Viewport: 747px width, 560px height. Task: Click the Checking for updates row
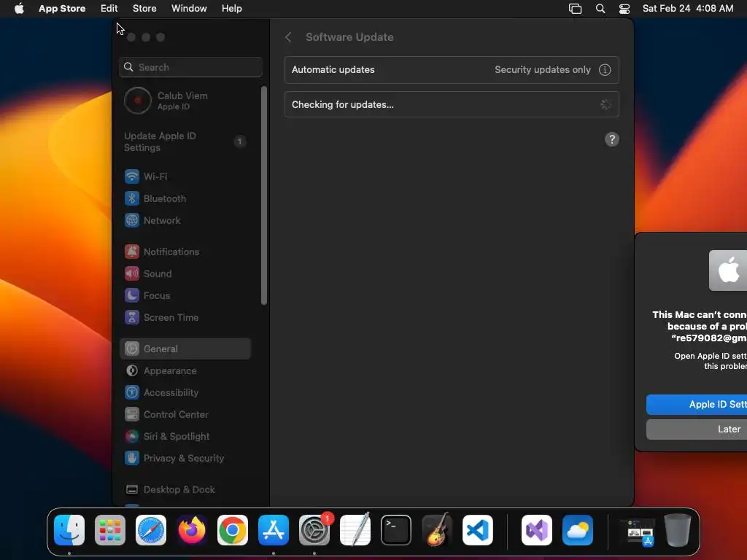tap(452, 105)
